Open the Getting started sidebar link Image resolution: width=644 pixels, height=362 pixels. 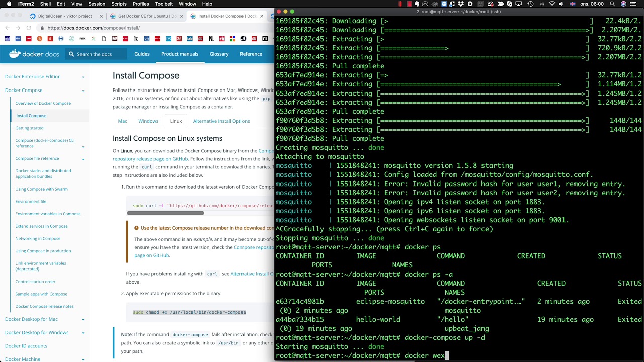coord(29,128)
